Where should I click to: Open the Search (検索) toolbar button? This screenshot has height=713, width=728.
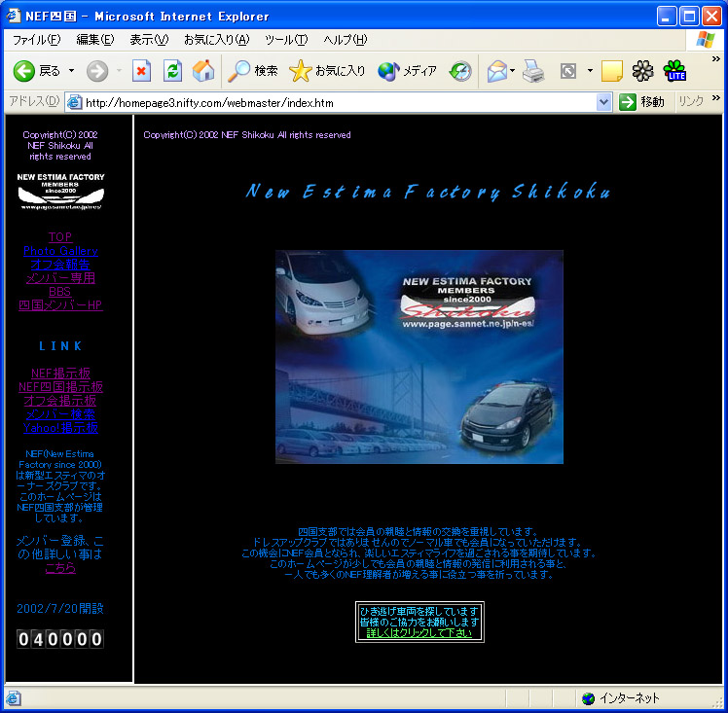click(x=253, y=71)
